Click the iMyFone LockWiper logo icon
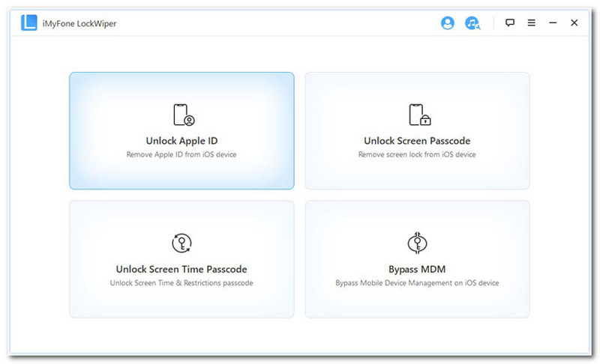This screenshot has height=364, width=600. 29,23
